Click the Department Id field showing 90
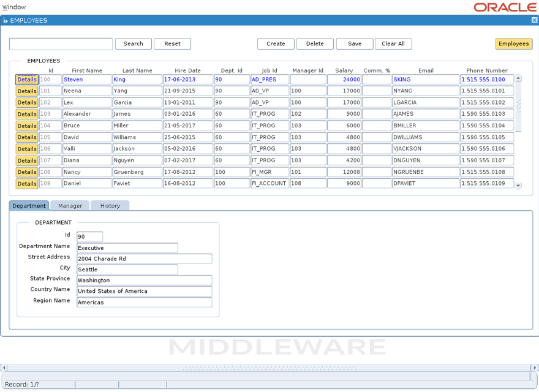This screenshot has height=392, width=539. click(89, 236)
